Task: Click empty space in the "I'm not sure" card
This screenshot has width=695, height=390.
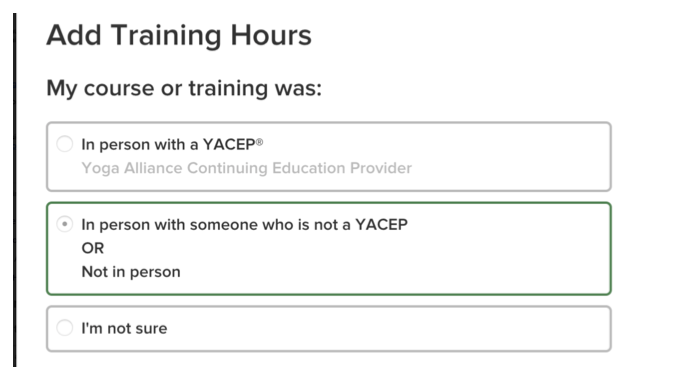Action: point(399,329)
